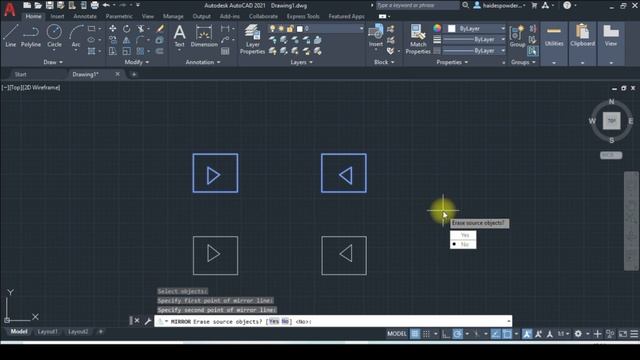Viewport: 640px width, 360px height.
Task: Open the Insert block tool
Action: [x=376, y=36]
